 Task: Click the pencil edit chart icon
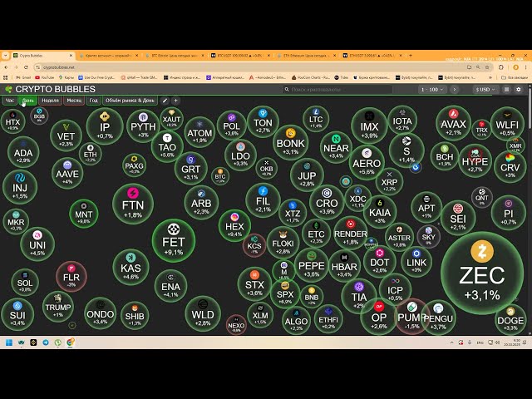tap(165, 101)
